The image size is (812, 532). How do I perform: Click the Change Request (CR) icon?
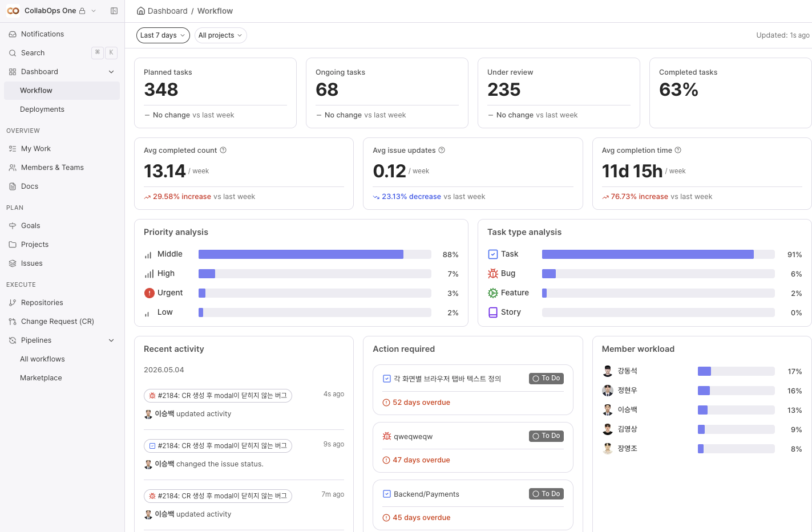coord(13,322)
